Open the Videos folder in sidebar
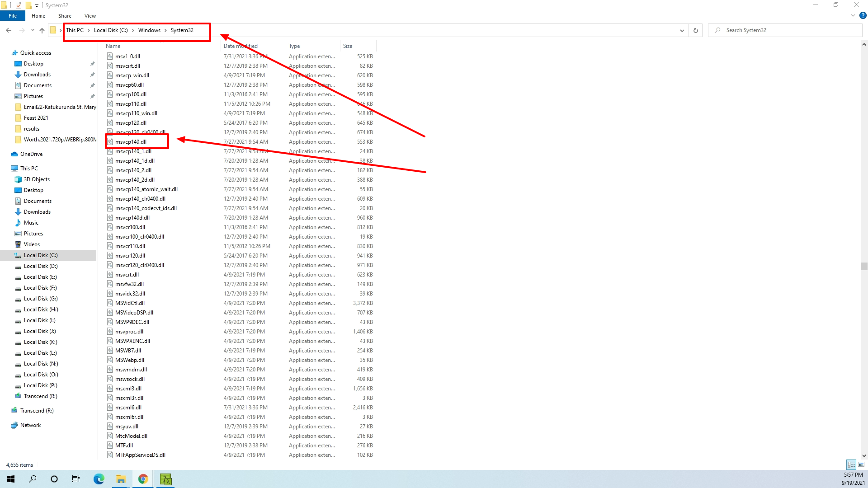 pyautogui.click(x=32, y=244)
